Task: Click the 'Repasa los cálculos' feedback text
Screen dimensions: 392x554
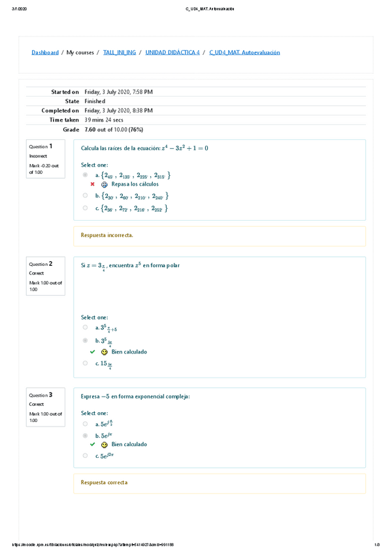Action: [135, 184]
